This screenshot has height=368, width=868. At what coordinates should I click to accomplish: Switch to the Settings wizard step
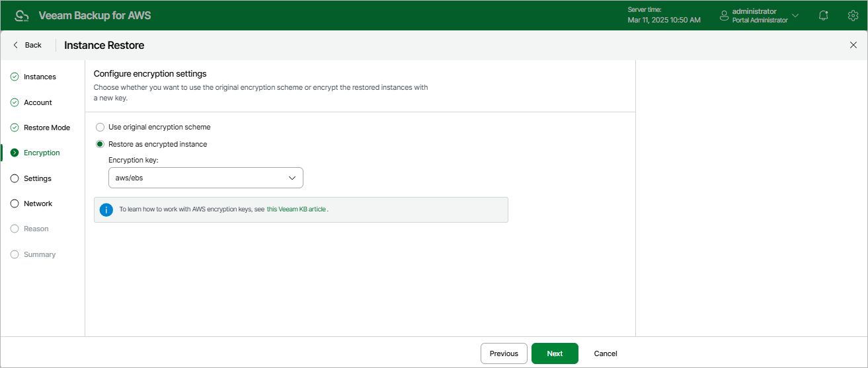point(37,178)
